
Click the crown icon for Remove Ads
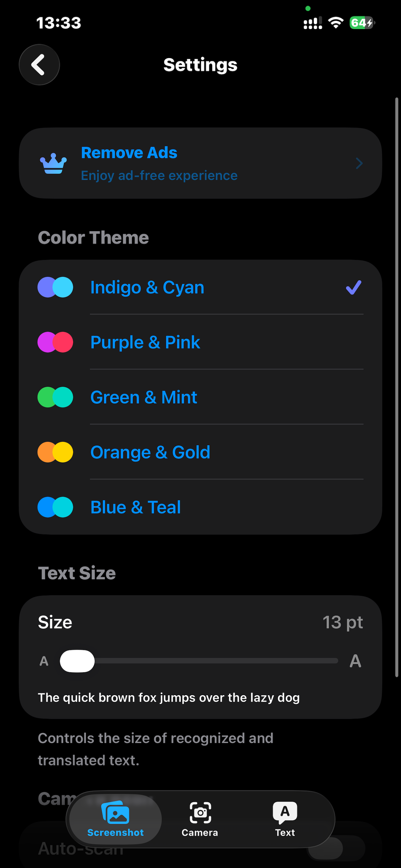(x=53, y=163)
